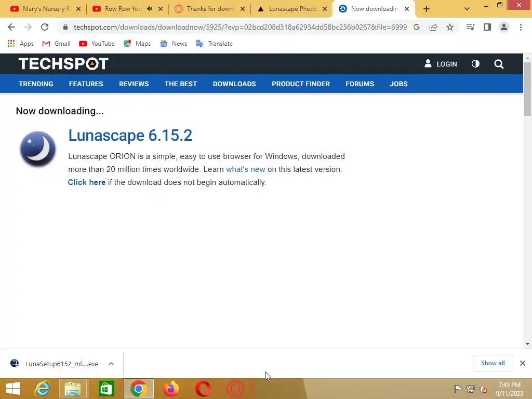Open the Action Center flag tray icon
The image size is (532, 399).
coord(458,389)
